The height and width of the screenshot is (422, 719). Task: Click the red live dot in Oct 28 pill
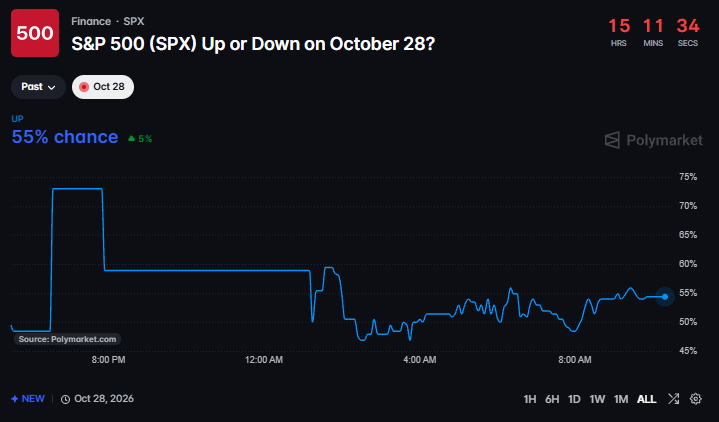[x=84, y=87]
